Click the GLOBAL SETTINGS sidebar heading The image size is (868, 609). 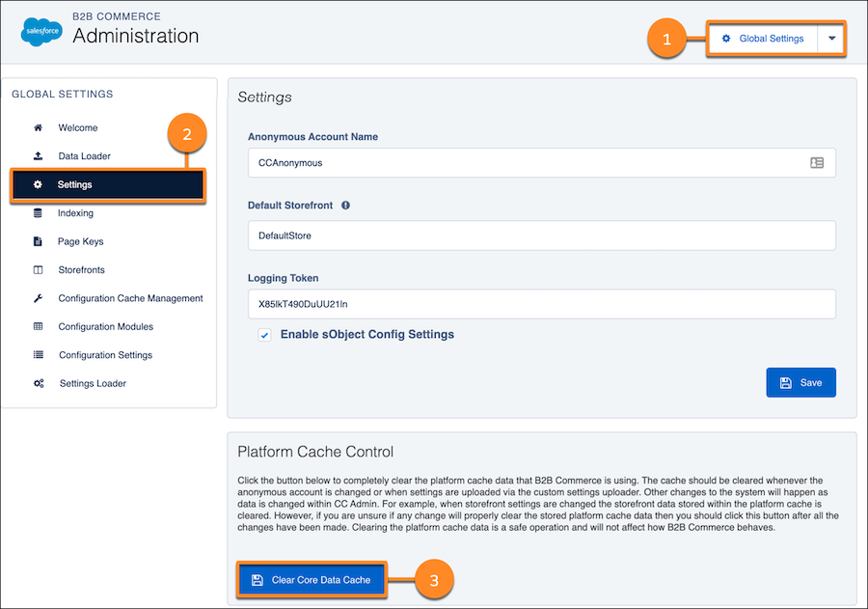[x=62, y=95]
